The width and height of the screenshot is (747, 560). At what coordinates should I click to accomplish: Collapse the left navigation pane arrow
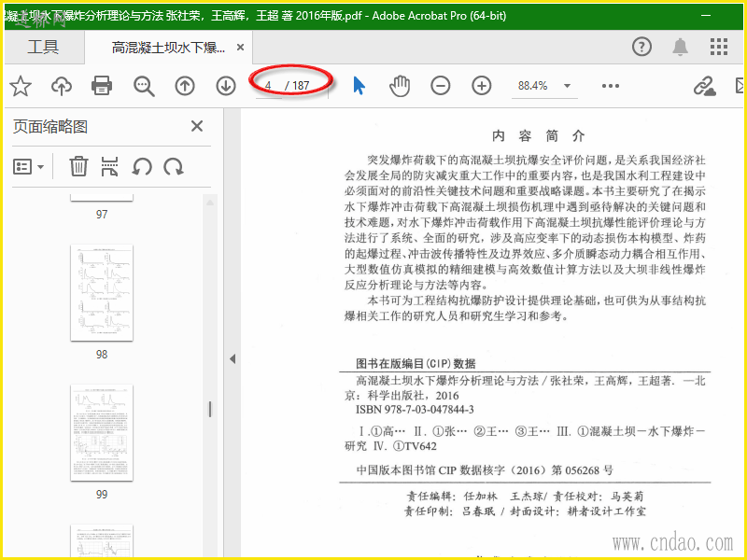point(233,358)
